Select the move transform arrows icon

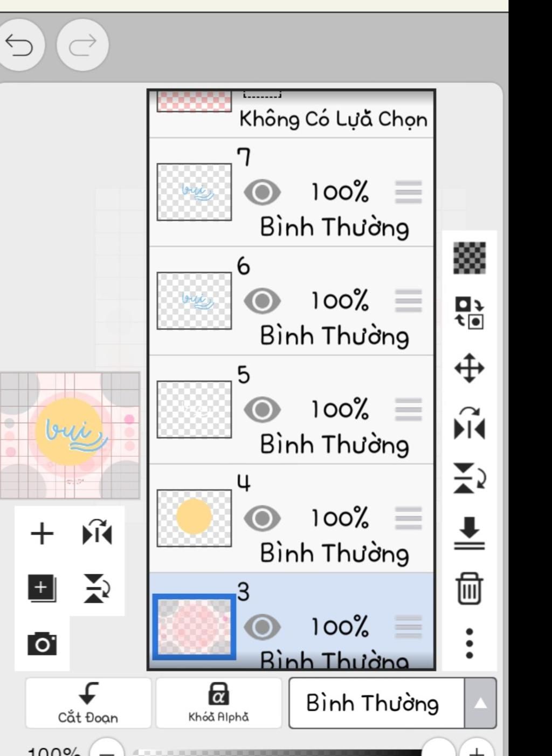pos(470,369)
